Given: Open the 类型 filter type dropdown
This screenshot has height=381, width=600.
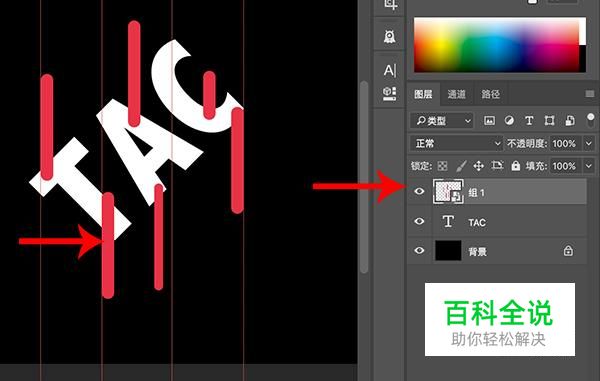Looking at the screenshot, I should tap(442, 121).
